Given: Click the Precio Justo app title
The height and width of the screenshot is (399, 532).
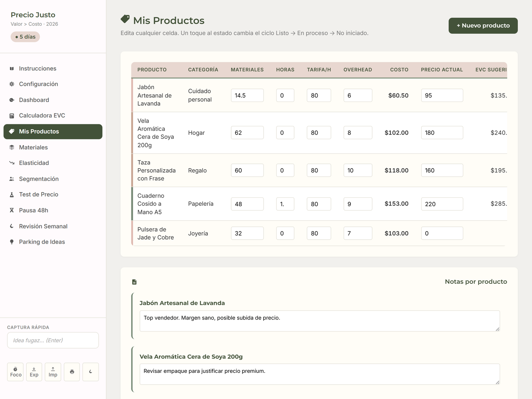Looking at the screenshot, I should click(33, 15).
